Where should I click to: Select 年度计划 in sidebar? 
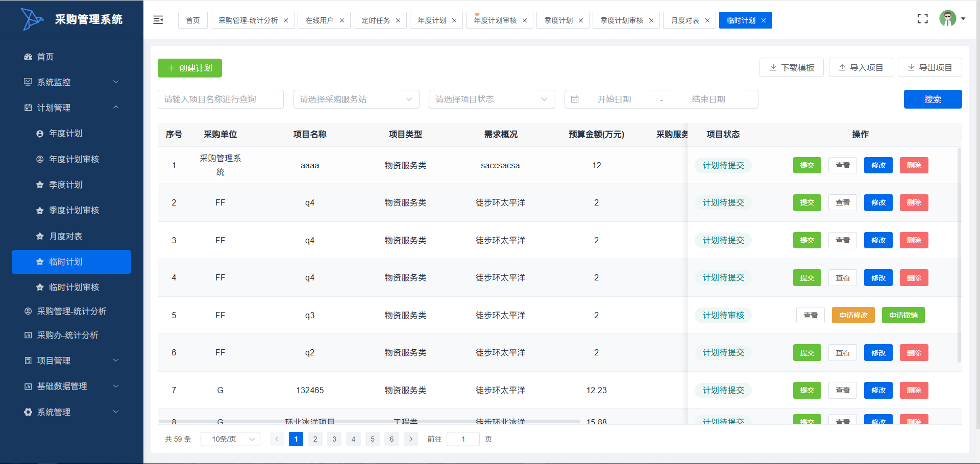click(x=71, y=133)
